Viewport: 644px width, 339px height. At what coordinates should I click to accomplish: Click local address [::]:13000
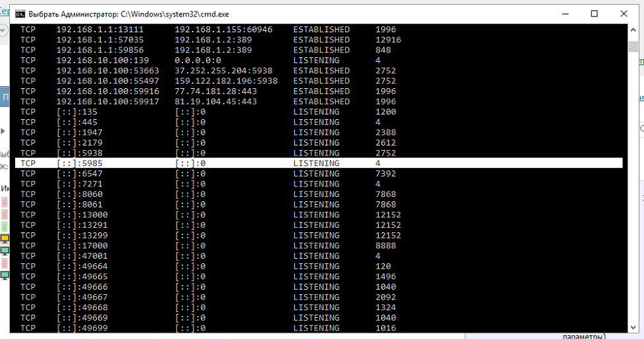[82, 215]
